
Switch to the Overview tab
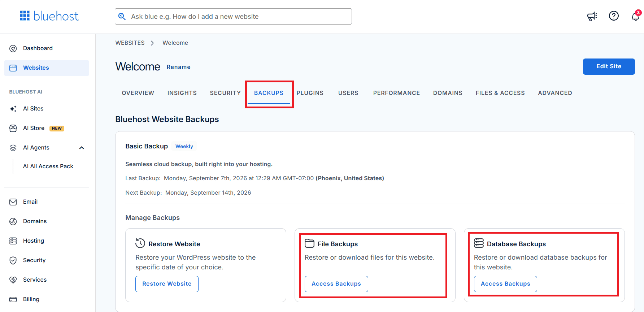(138, 93)
